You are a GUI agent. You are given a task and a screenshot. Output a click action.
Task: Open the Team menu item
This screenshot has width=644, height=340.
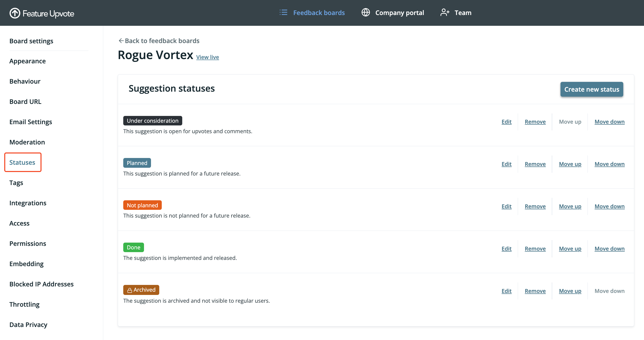click(x=463, y=13)
